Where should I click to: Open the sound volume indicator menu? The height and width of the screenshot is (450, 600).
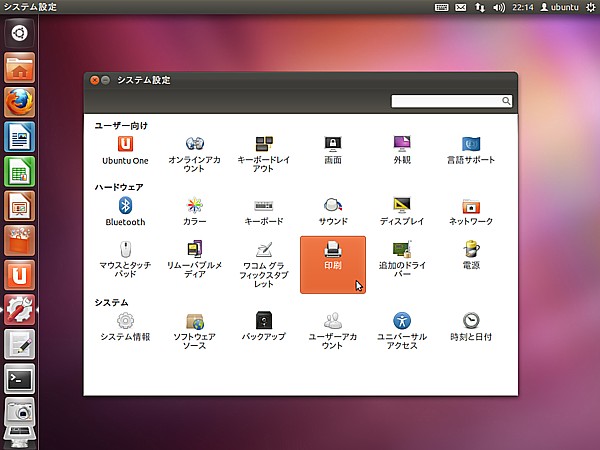(x=499, y=8)
